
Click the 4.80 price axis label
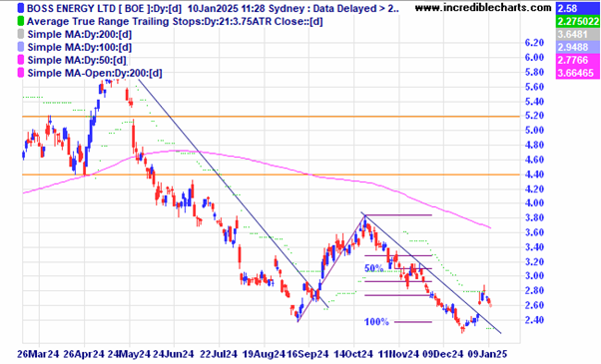click(534, 145)
